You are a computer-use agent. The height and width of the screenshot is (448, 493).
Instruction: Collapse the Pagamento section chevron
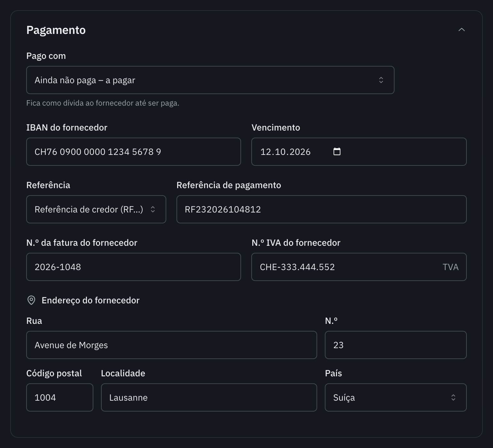coord(461,30)
